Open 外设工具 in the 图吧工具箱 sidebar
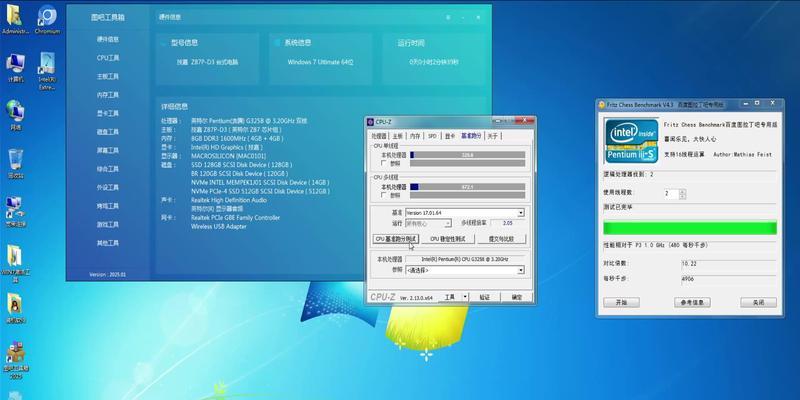 108,187
